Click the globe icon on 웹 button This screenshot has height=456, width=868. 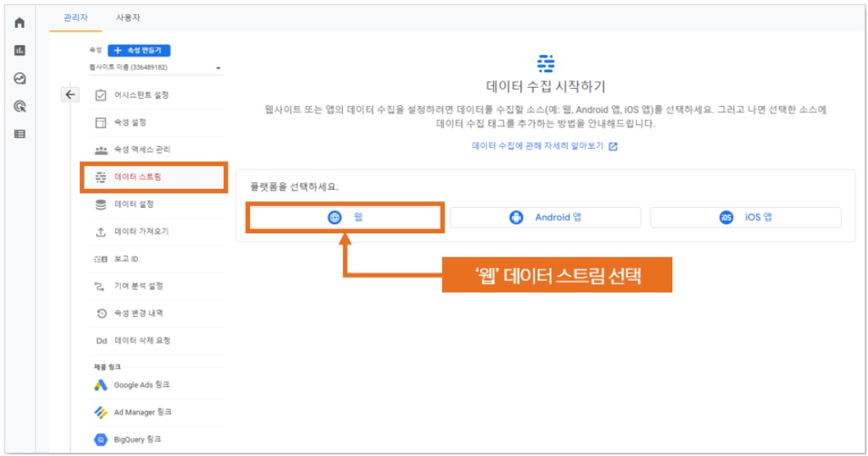(x=335, y=218)
